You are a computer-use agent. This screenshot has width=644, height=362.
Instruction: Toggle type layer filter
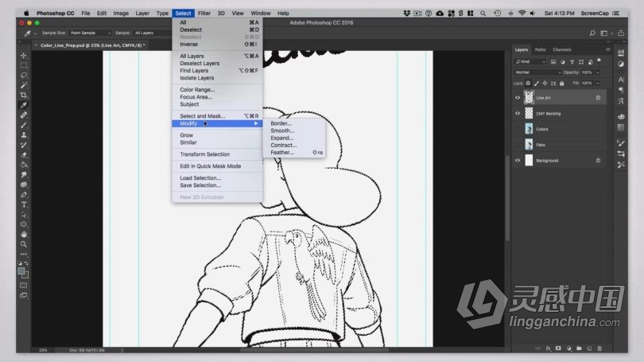572,62
